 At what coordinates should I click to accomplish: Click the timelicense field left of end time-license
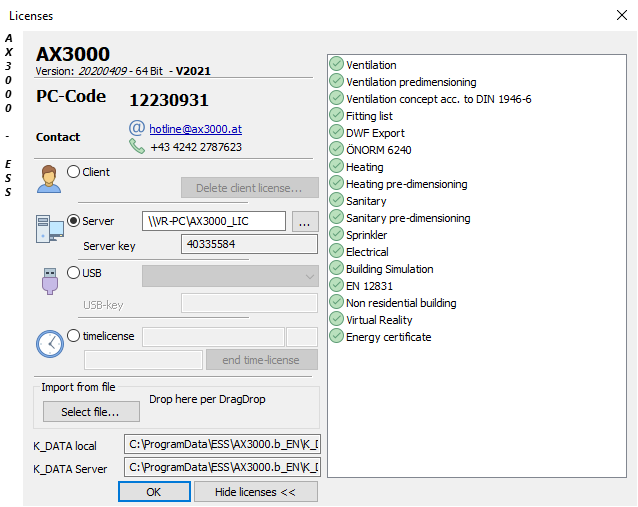(143, 360)
